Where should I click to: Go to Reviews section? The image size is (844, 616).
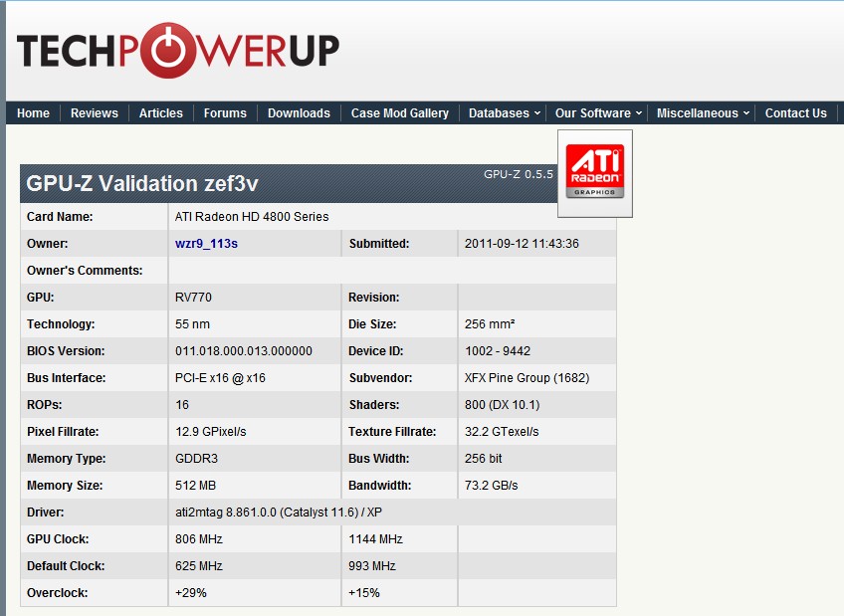[x=95, y=113]
